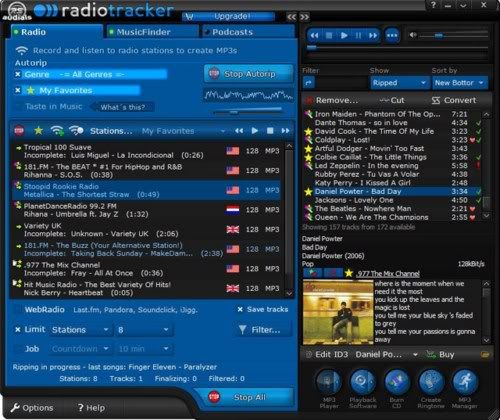Pause playback in top player
This screenshot has width=500, height=420.
(358, 35)
